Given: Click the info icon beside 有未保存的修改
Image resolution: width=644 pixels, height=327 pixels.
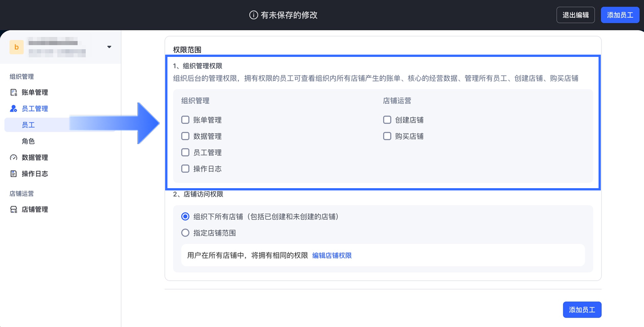Looking at the screenshot, I should point(253,15).
